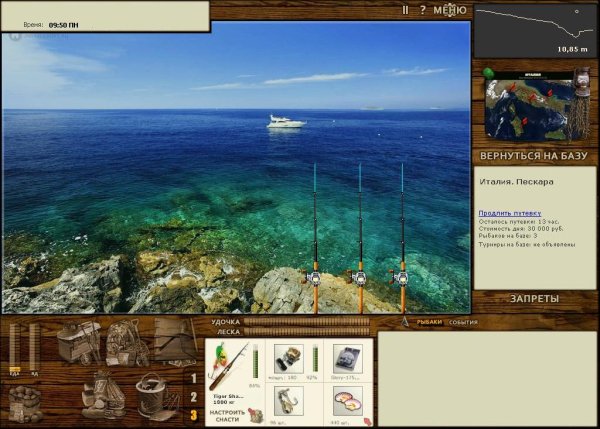The width and height of the screenshot is (600, 429).
Task: Click the second vertical level bar
Action: tap(34, 349)
